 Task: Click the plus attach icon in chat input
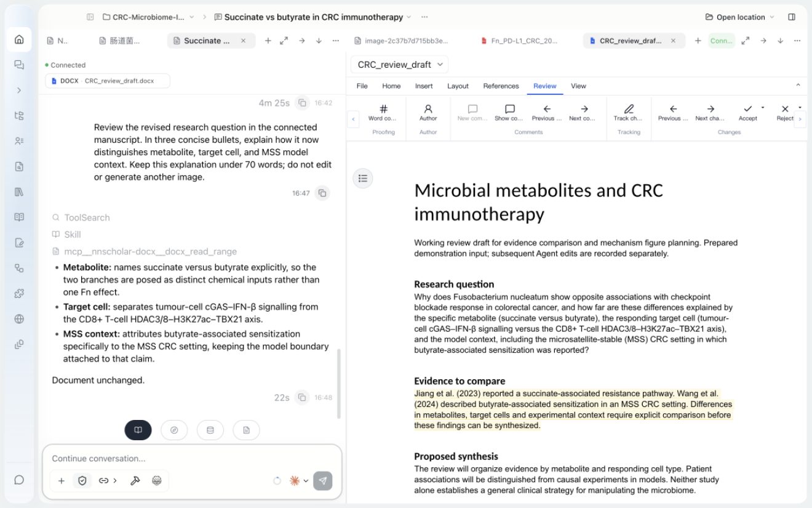61,481
